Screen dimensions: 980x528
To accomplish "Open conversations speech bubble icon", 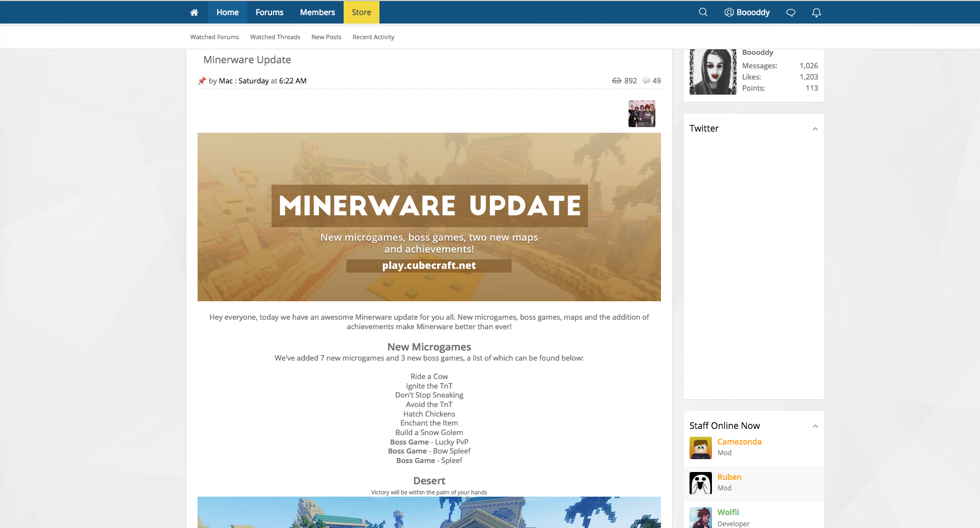I will [x=791, y=12].
